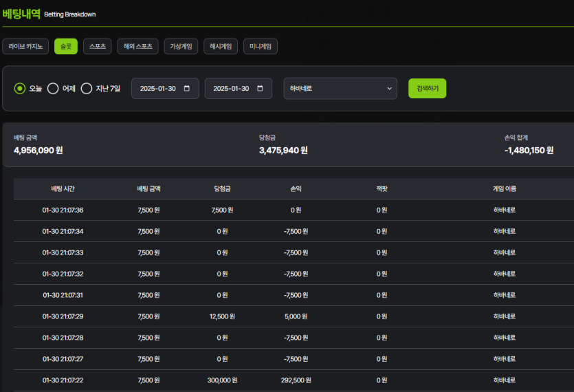Open calendar picker on start date field
The image size is (574, 392).
pos(187,89)
